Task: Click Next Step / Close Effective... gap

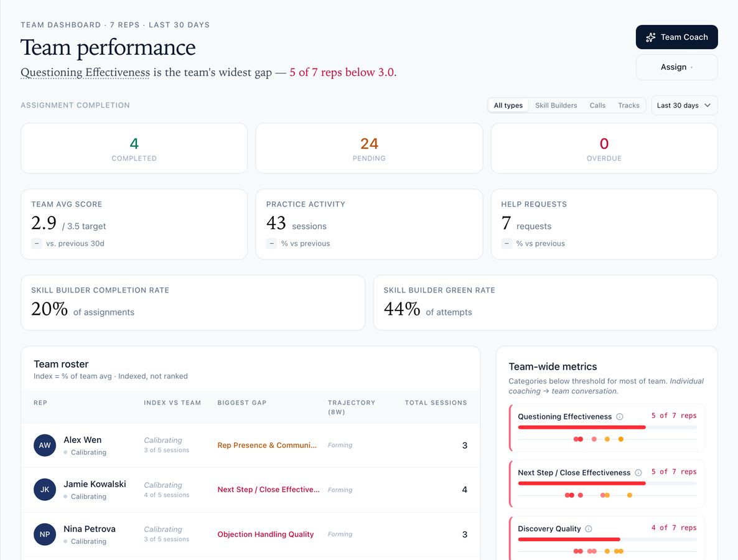Action: point(268,490)
